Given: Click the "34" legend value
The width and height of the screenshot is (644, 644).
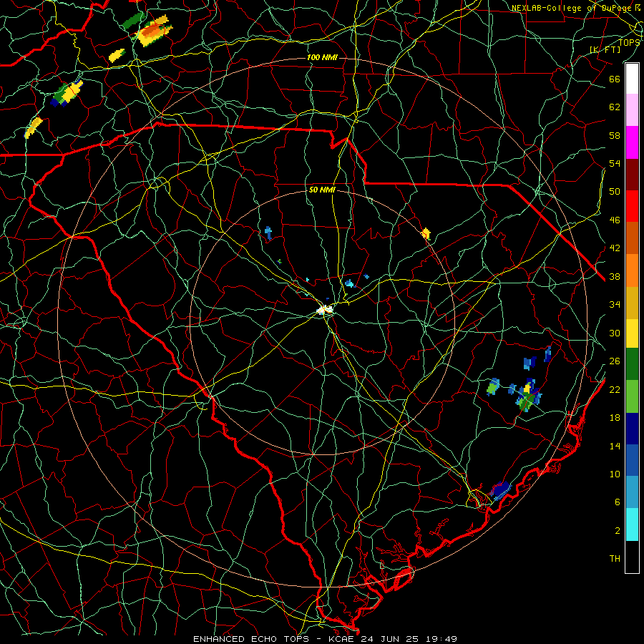Looking at the screenshot, I should [615, 304].
